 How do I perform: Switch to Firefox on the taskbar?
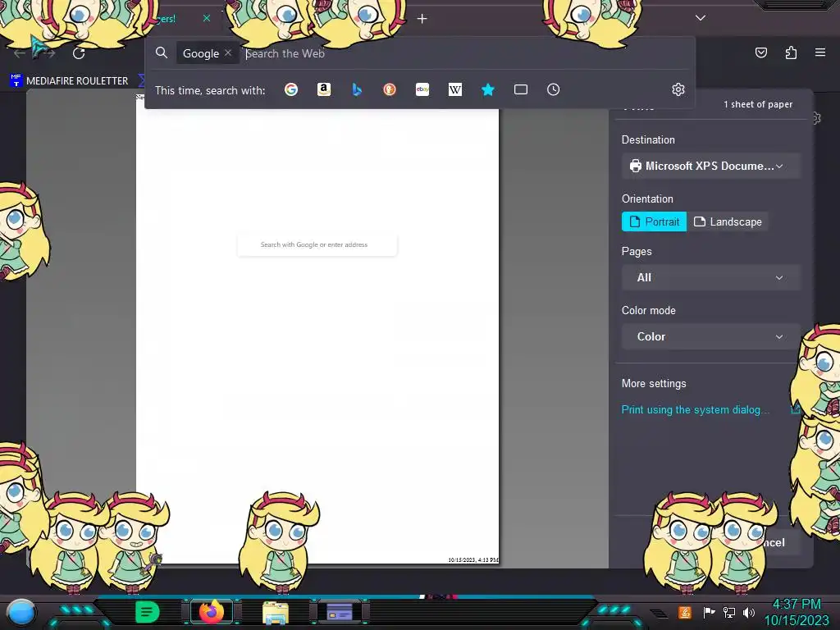click(x=212, y=612)
